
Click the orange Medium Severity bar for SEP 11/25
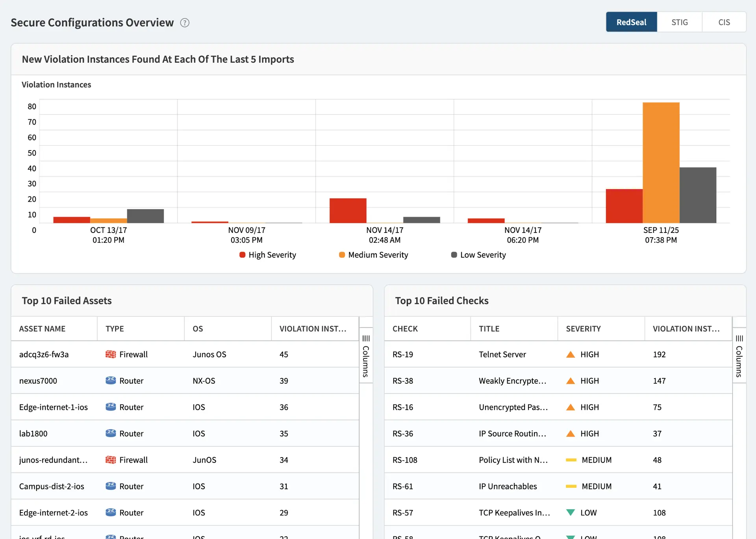pyautogui.click(x=661, y=162)
